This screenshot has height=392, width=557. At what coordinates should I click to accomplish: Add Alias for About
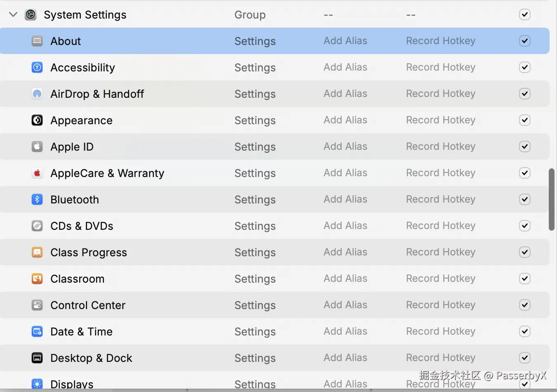345,41
